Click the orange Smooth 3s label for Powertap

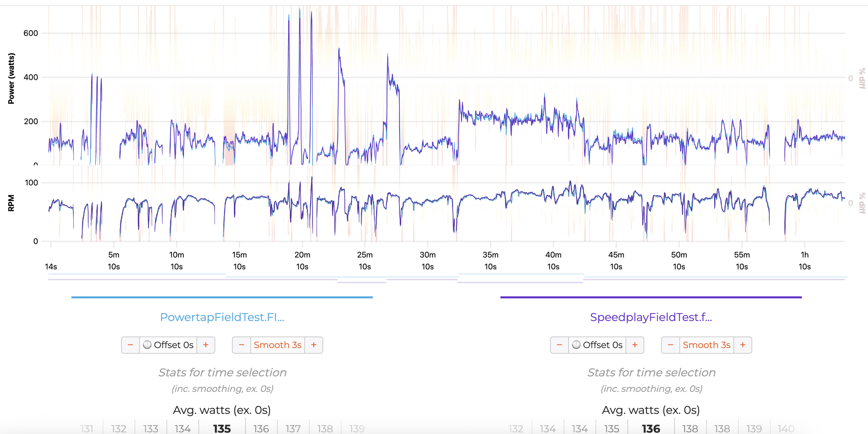(277, 345)
